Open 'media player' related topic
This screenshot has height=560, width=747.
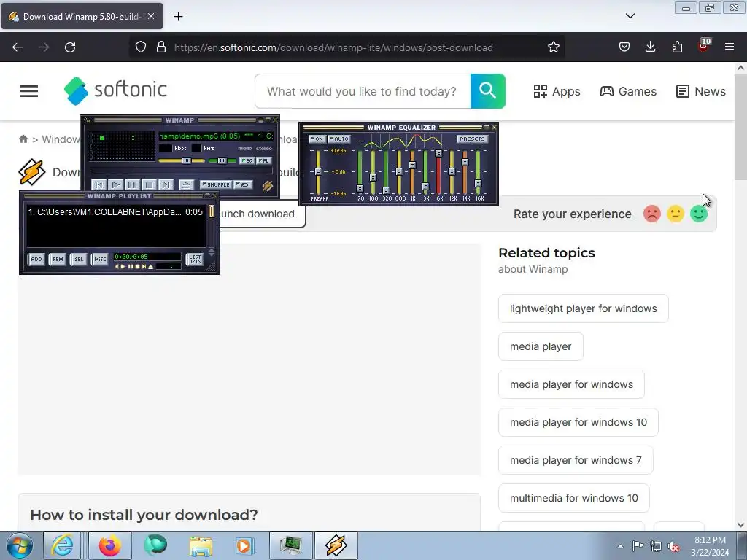point(541,346)
